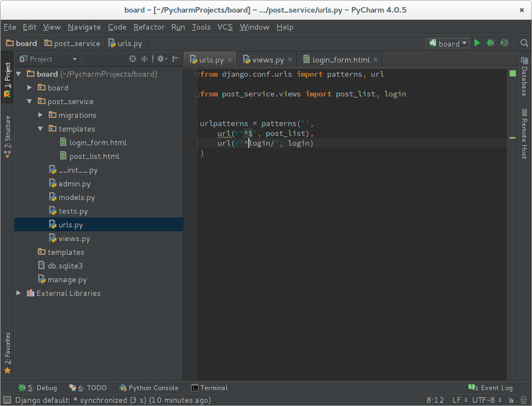This screenshot has height=406, width=532.
Task: Close the urls.py tab
Action: tap(230, 60)
